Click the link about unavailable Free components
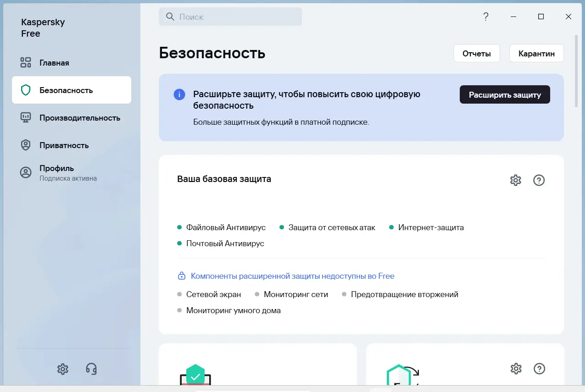The image size is (585, 392). click(292, 276)
